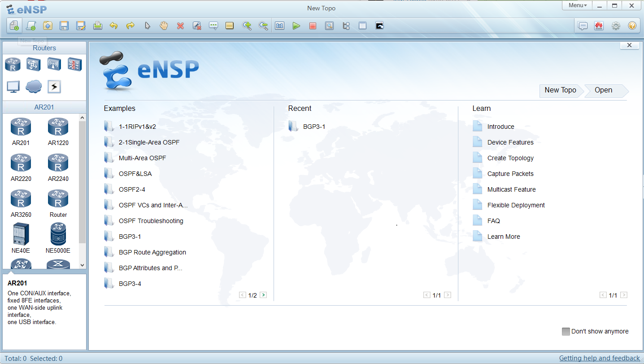Pick the AR2220 router device
This screenshot has width=644, height=364.
(21, 167)
